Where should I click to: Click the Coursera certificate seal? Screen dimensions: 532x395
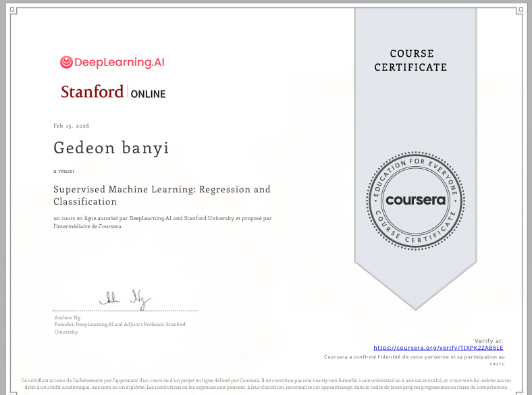(416, 201)
